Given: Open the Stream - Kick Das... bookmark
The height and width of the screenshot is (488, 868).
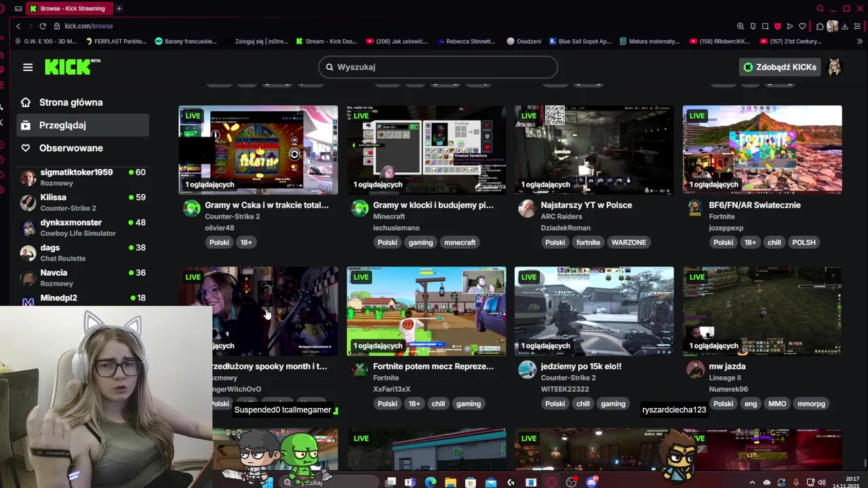Looking at the screenshot, I should (326, 41).
